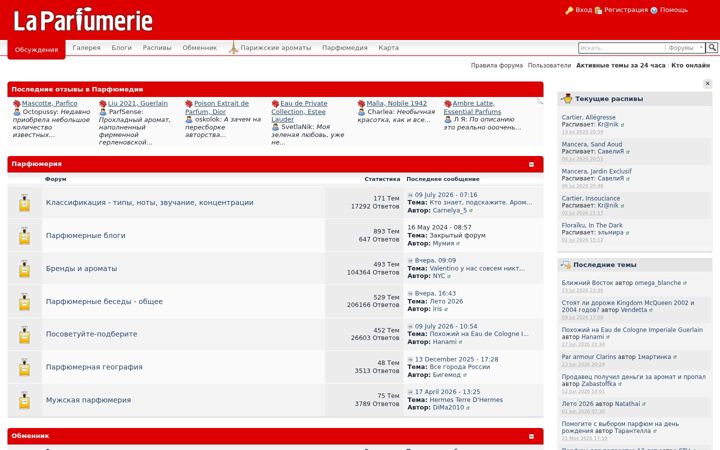Screen dimensions: 720x450
Task: Go to last post icon in Бренды row
Action: click(410, 260)
